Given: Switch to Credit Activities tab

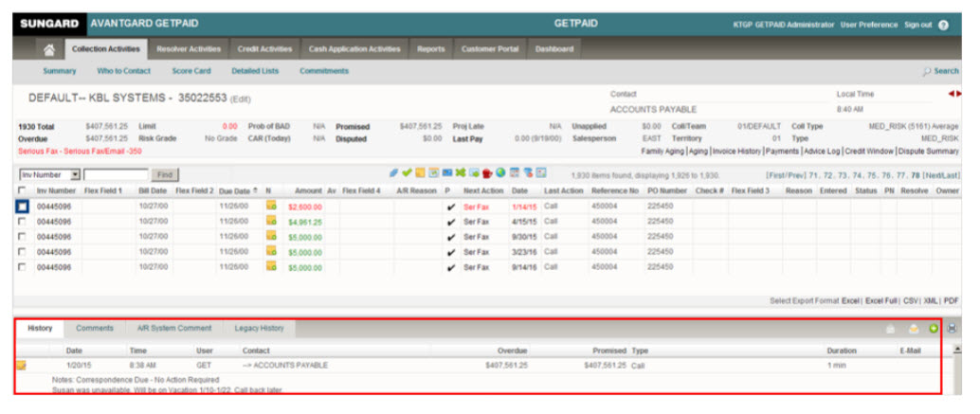Looking at the screenshot, I should [264, 49].
